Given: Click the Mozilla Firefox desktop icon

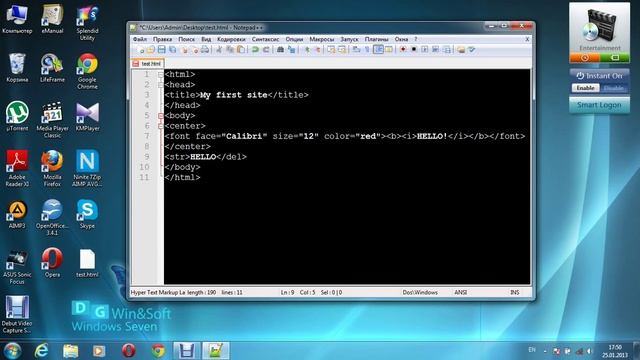Looking at the screenshot, I should (52, 168).
